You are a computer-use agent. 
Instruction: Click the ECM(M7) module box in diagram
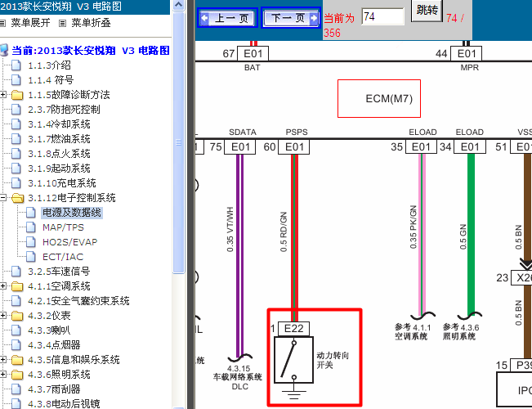[x=379, y=98]
